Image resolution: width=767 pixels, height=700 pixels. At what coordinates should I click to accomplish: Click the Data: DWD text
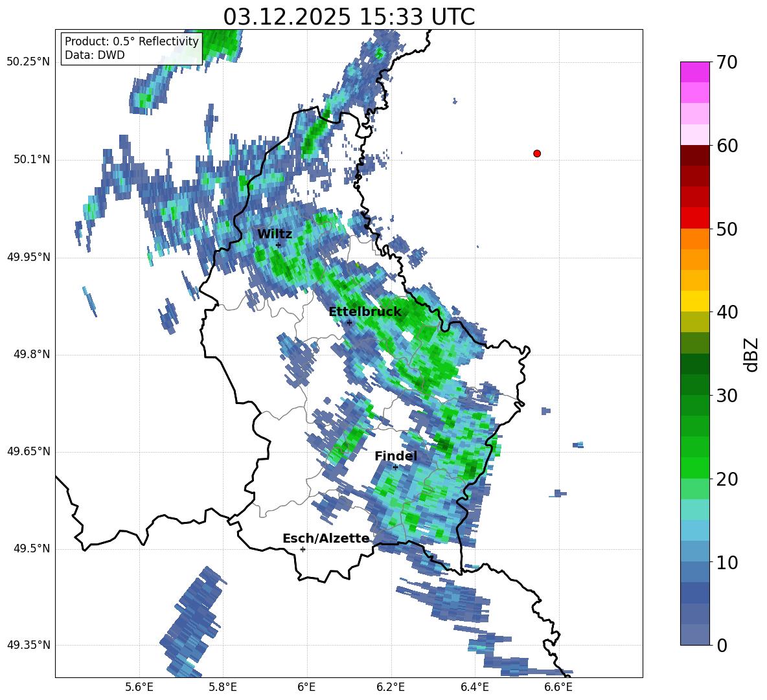click(x=95, y=55)
